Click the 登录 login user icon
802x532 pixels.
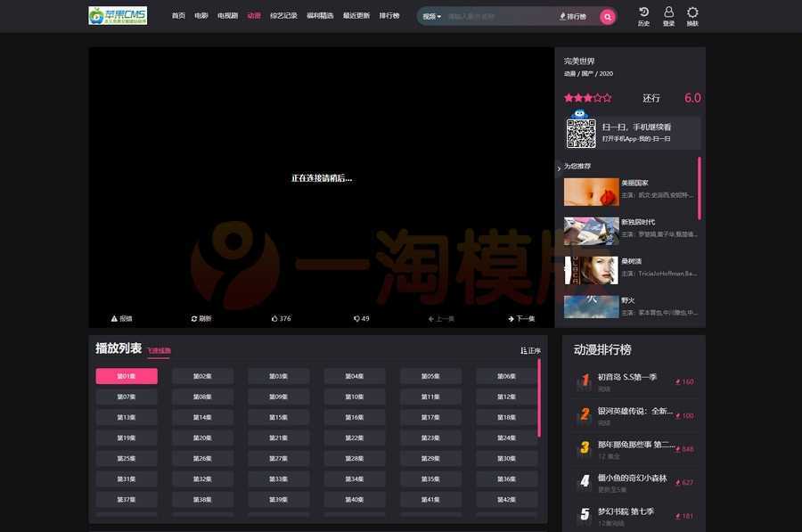coord(668,12)
